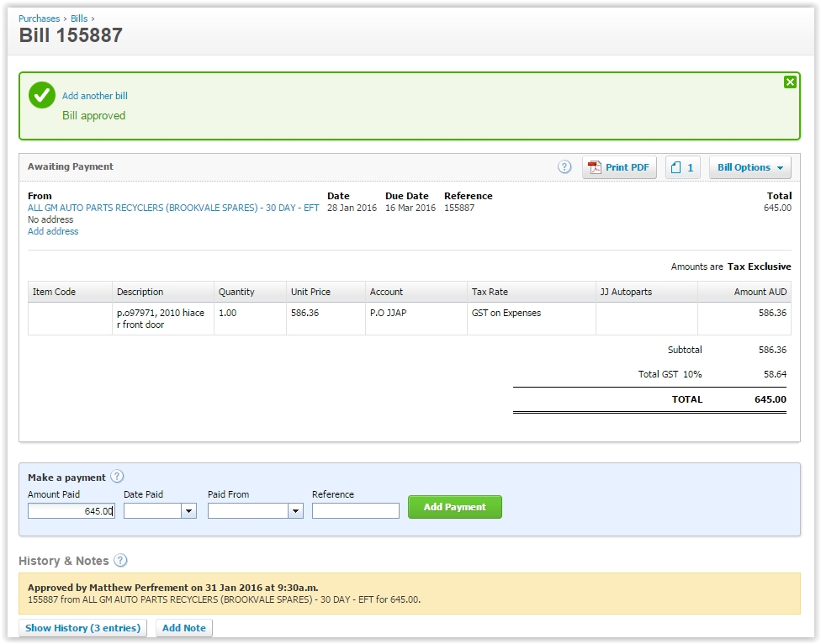Show History with 3 entries

pos(83,628)
